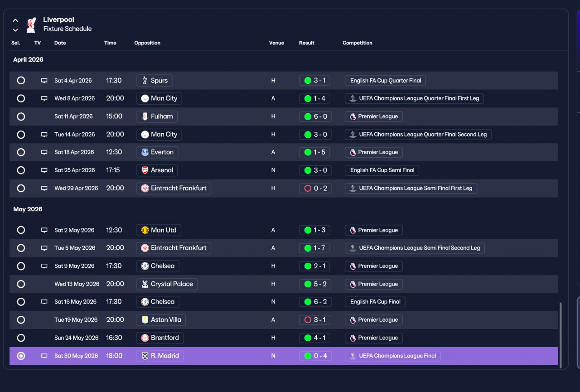Click the Liverpool club crest icon
Image resolution: width=580 pixels, height=392 pixels.
pyautogui.click(x=31, y=24)
